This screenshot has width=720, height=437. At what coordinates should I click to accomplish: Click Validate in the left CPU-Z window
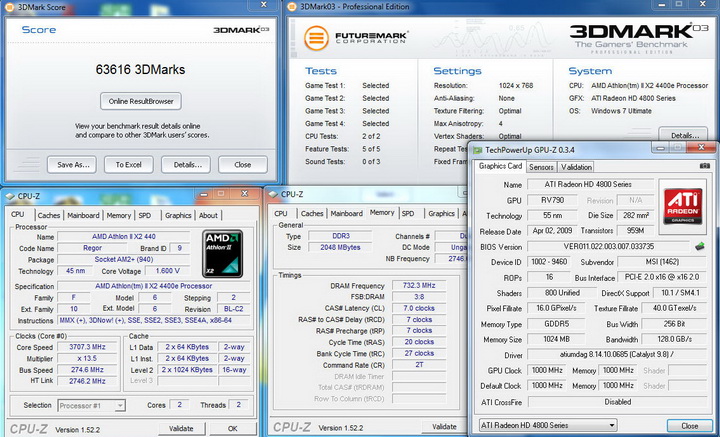[181, 428]
